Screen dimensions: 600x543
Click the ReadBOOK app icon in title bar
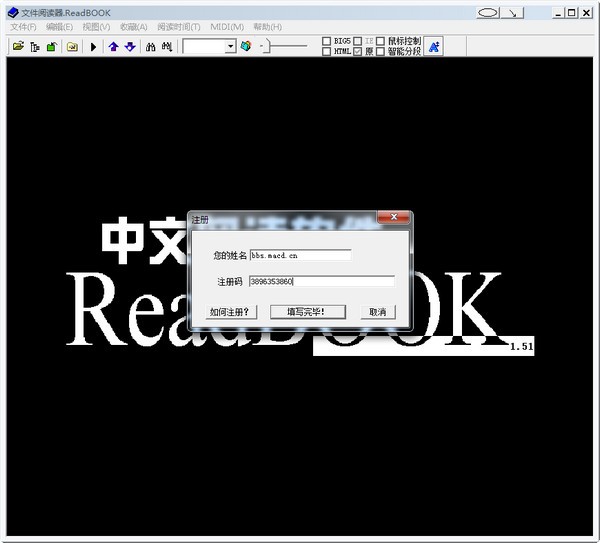[13, 13]
